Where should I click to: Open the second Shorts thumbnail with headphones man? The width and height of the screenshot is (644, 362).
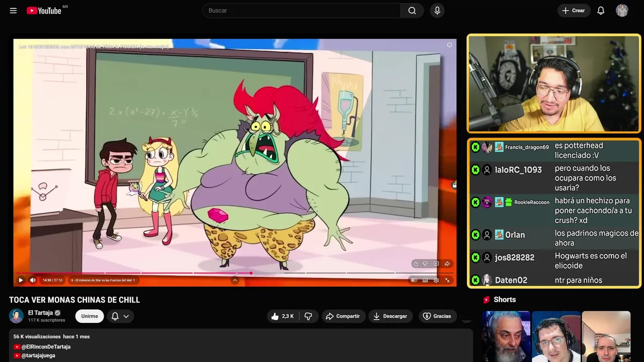[556, 336]
